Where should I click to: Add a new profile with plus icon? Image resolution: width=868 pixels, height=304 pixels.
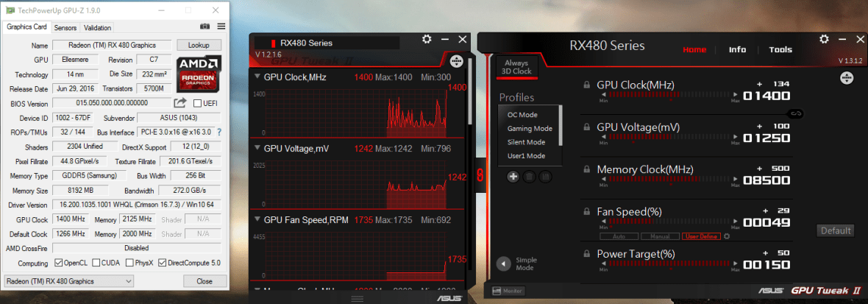[x=513, y=177]
